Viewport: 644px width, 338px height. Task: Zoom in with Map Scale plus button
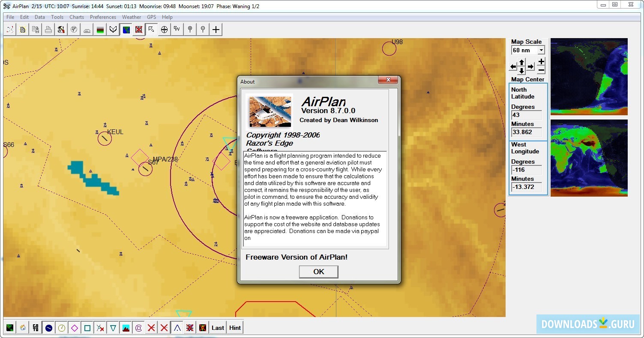coord(541,62)
